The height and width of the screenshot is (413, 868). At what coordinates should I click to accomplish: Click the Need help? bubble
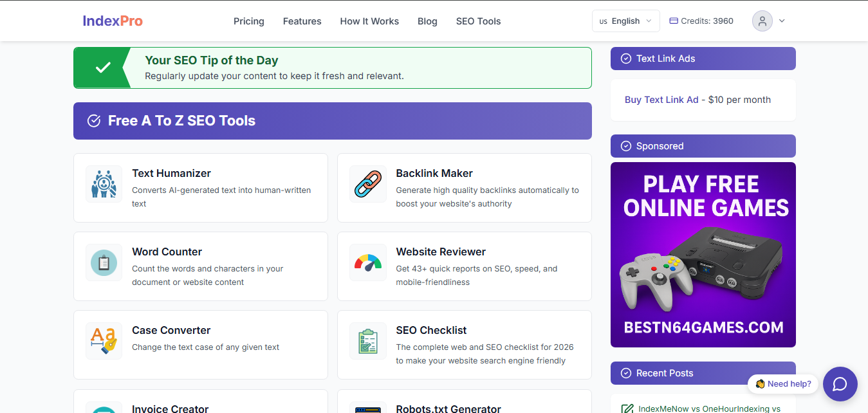click(783, 384)
